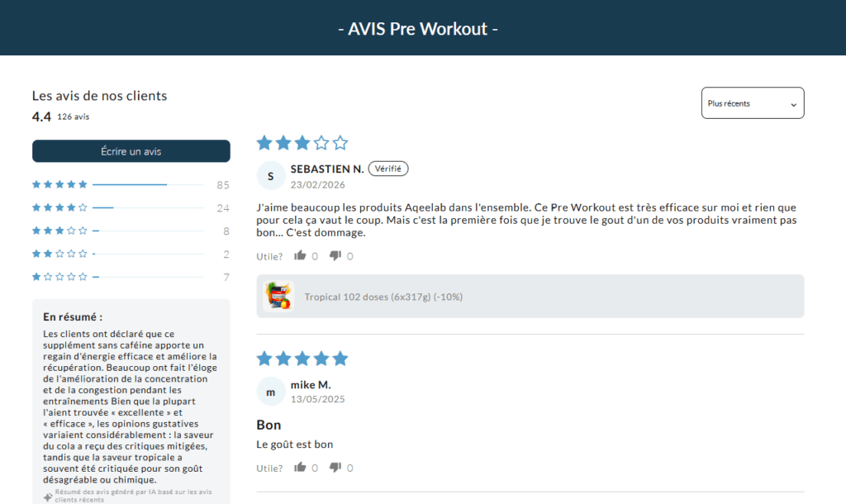Click the chevron on the sort selector

[791, 102]
